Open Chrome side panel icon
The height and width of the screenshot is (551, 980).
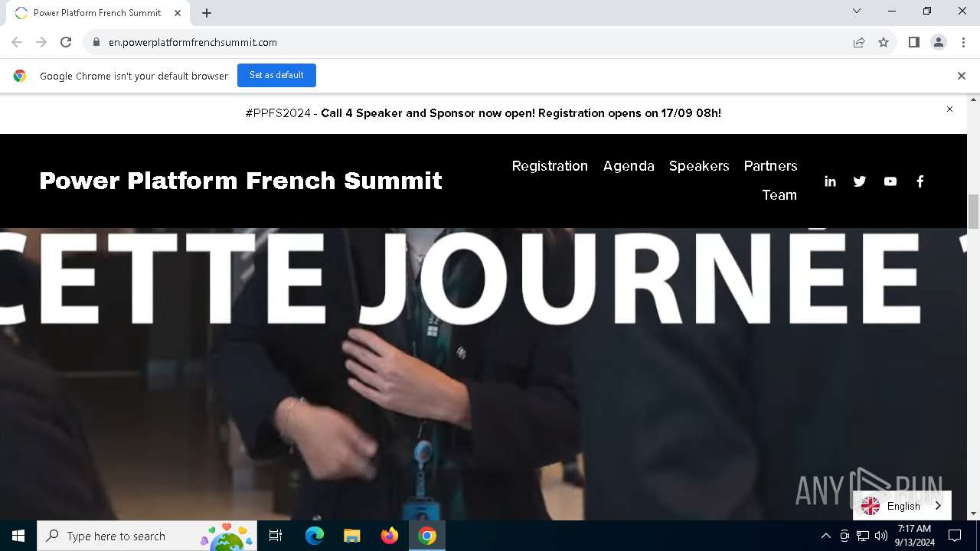click(x=913, y=42)
